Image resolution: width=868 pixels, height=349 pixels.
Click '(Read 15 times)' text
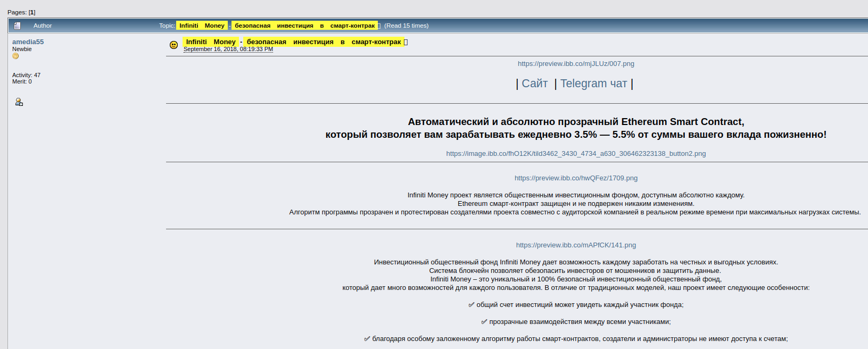[x=406, y=26]
